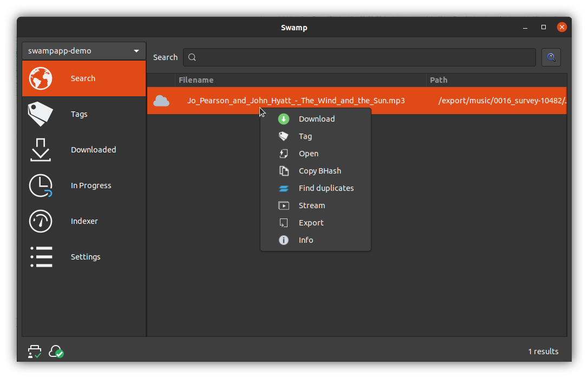Viewport: 588px width, 378px height.
Task: Click the local connection status icon
Action: [35, 352]
